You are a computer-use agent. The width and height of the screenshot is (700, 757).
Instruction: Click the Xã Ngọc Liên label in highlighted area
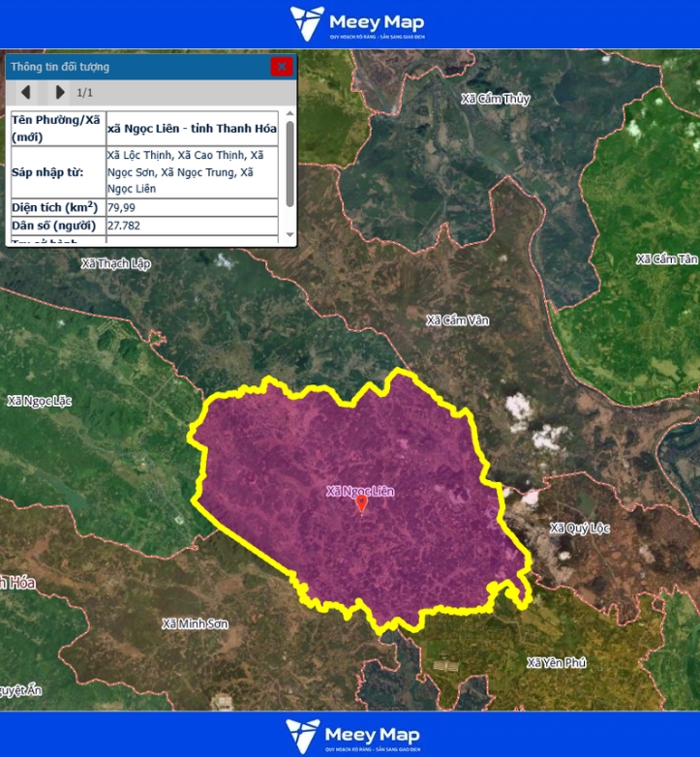(x=360, y=491)
